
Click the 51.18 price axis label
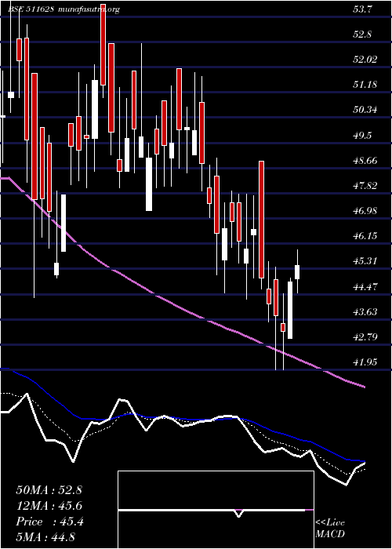[x=365, y=85]
